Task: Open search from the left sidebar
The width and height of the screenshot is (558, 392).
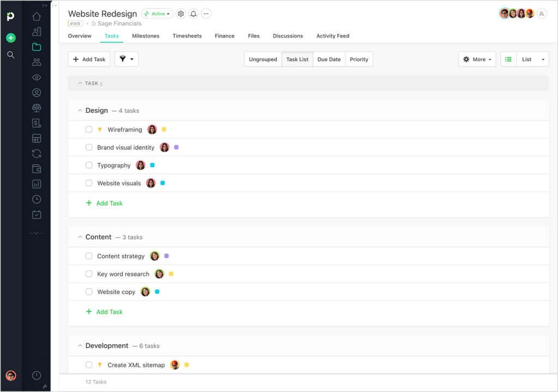Action: [11, 55]
